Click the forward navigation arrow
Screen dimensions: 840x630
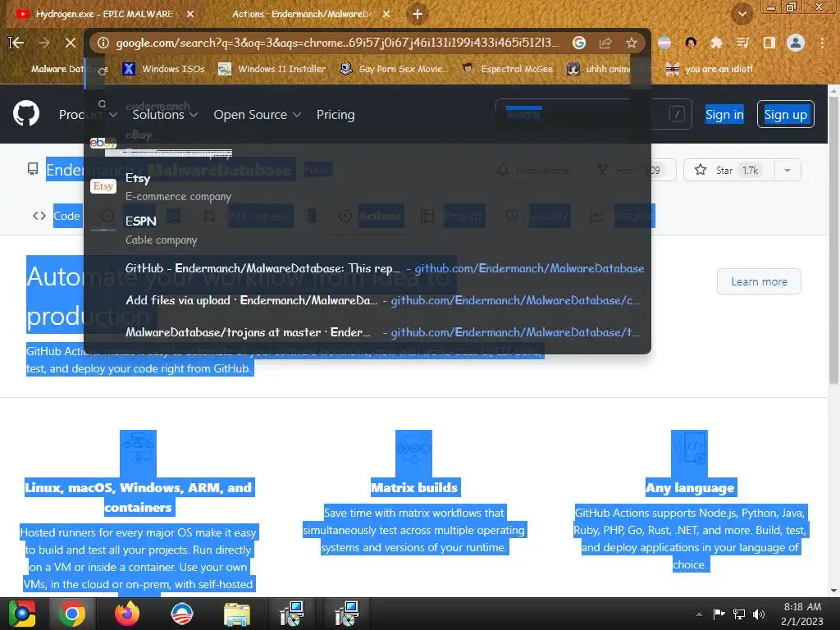(44, 43)
